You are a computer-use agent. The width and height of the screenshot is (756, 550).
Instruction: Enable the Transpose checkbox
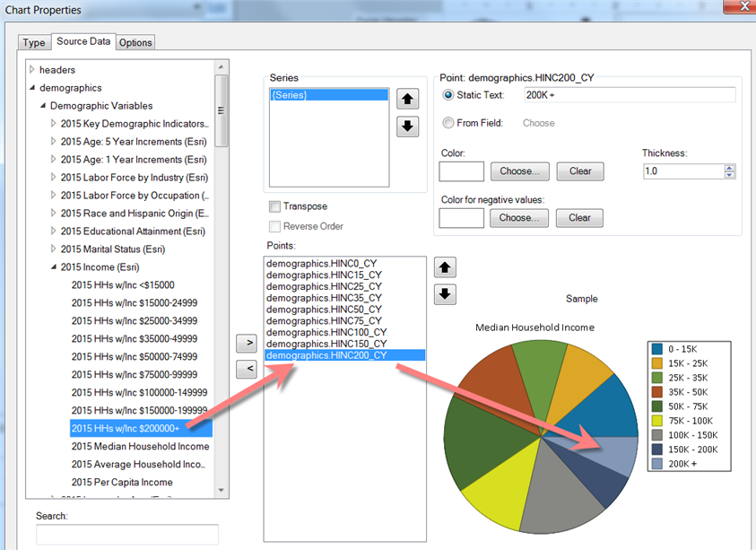275,206
